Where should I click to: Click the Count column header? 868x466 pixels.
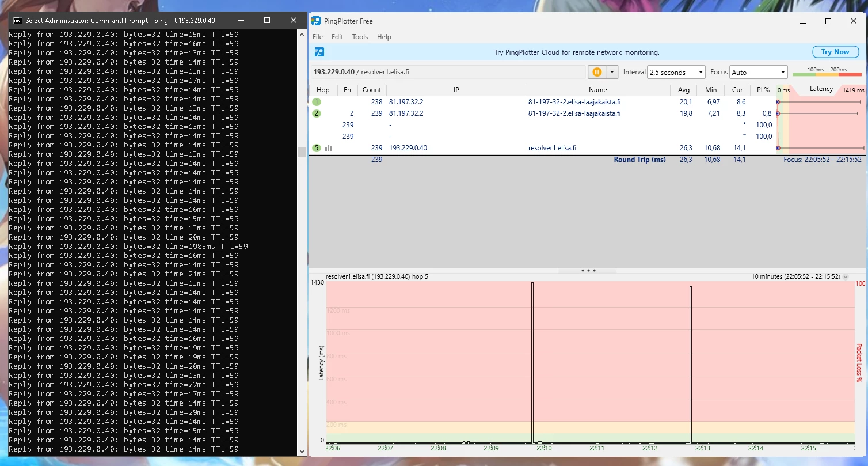[x=372, y=90]
